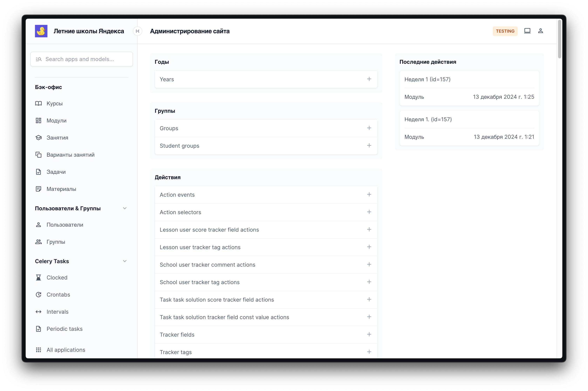
Task: Show All applications in the sidebar
Action: 66,350
